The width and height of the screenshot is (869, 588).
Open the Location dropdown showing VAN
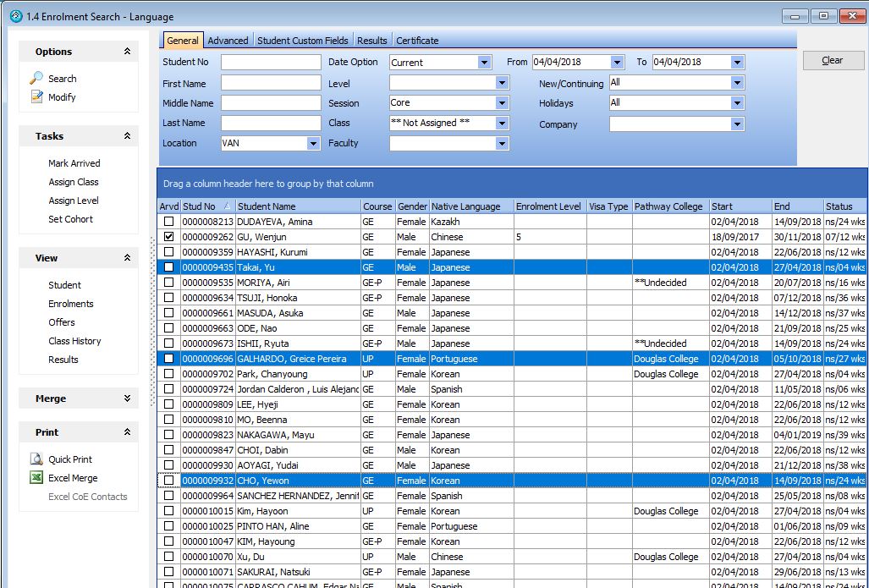313,144
